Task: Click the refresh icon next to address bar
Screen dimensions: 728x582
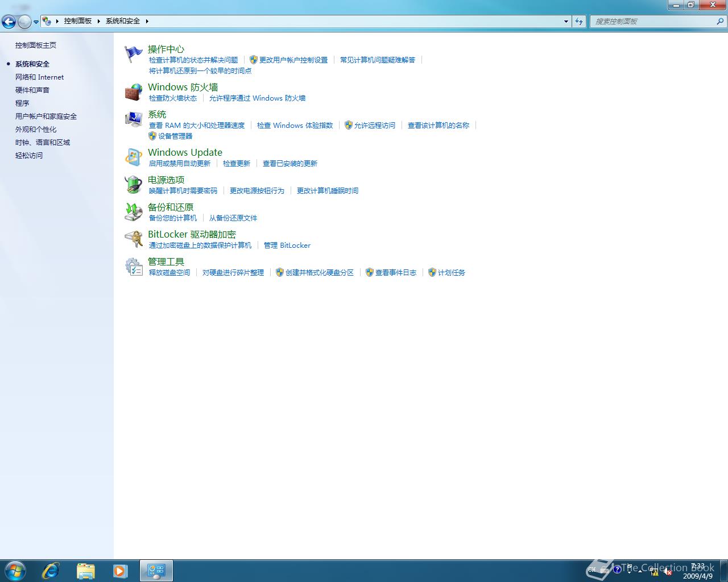Action: click(x=579, y=21)
